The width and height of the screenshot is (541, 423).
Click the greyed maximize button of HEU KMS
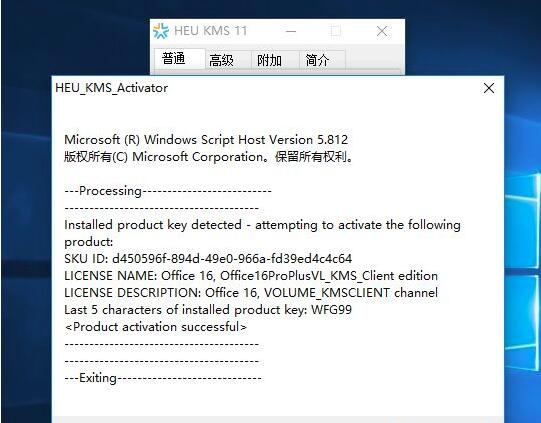point(336,31)
